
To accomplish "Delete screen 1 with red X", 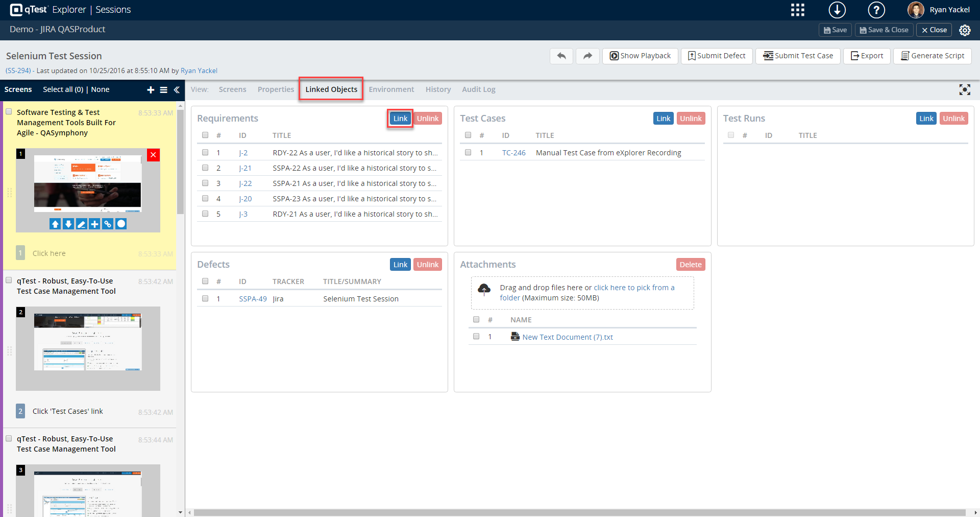I will point(153,155).
